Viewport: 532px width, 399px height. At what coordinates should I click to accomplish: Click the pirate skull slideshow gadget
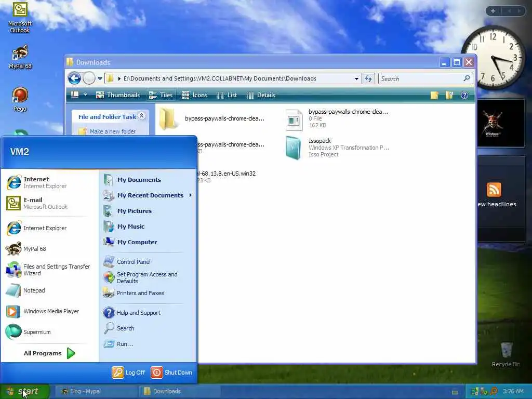501,123
